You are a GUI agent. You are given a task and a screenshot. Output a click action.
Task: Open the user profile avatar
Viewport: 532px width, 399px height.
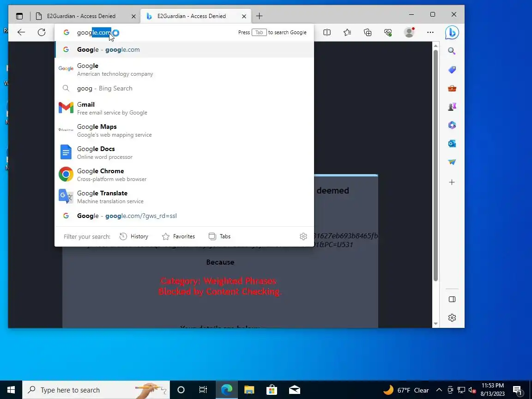click(410, 32)
